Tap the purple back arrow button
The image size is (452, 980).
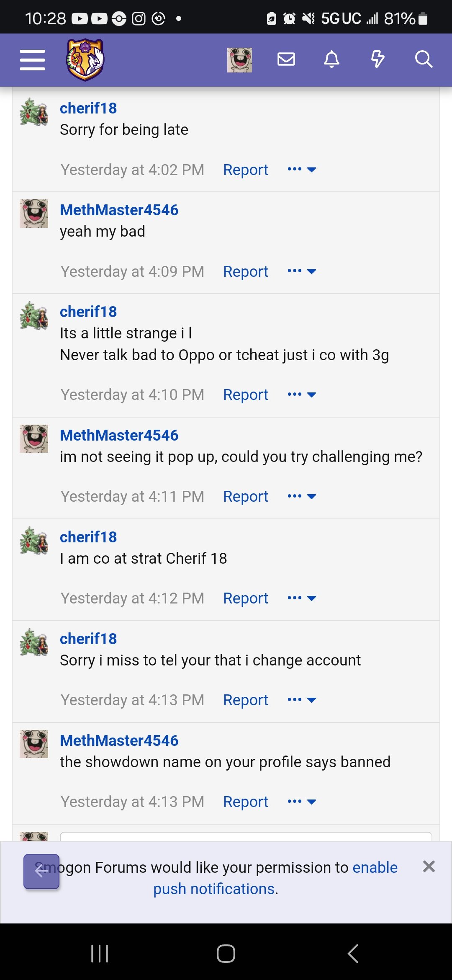(x=41, y=871)
